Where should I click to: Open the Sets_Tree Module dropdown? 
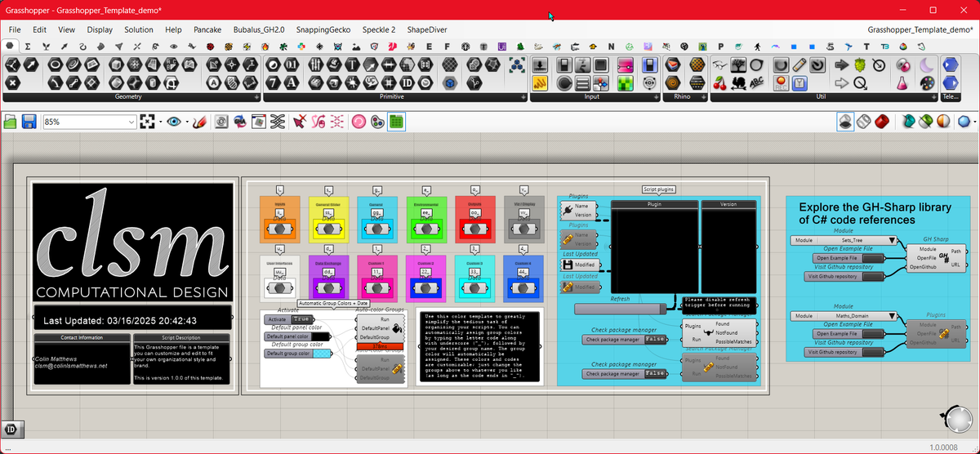point(891,241)
